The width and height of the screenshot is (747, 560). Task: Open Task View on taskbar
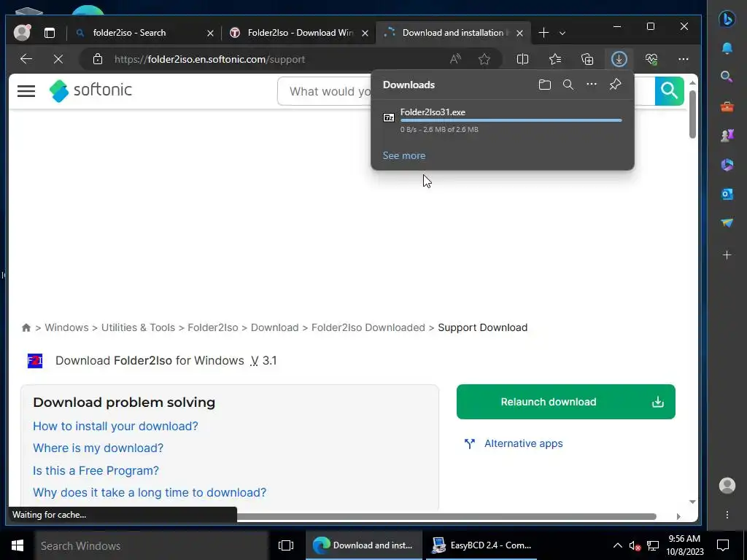pyautogui.click(x=286, y=545)
